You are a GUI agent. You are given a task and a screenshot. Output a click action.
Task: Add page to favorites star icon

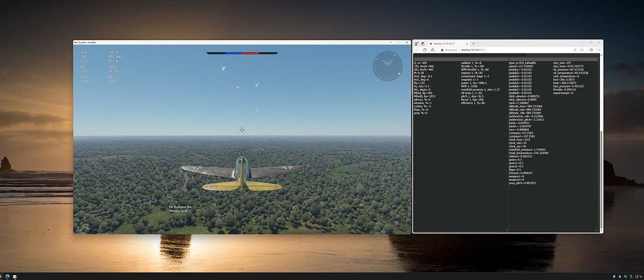[582, 50]
